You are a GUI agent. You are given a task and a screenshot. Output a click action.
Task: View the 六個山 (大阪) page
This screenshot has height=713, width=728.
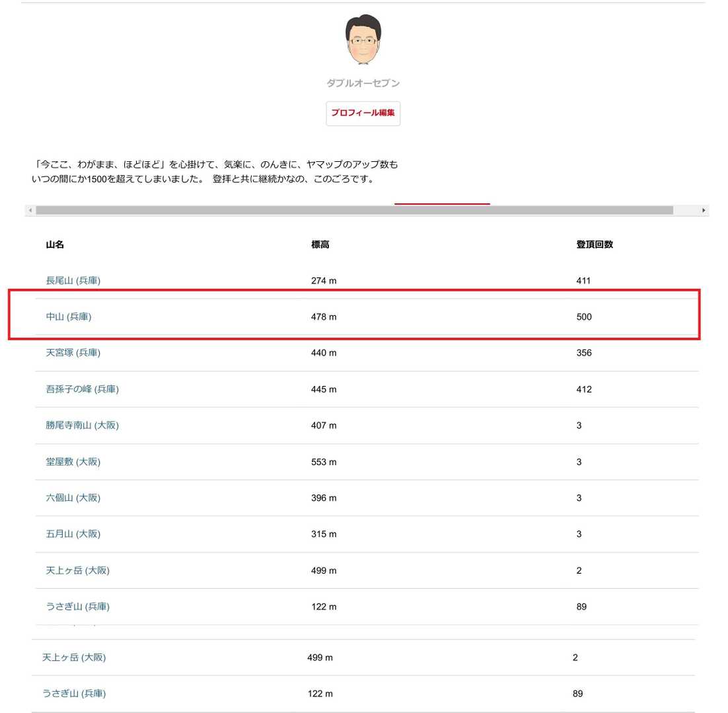click(73, 498)
